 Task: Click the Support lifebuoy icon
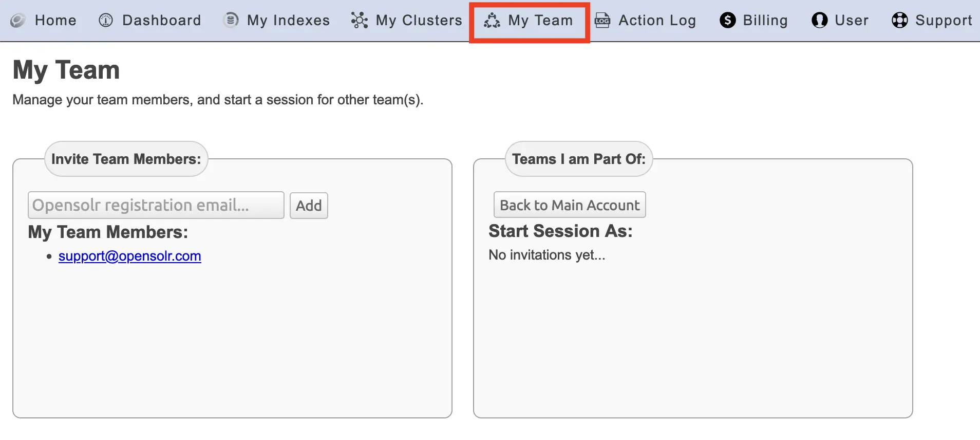(x=900, y=21)
